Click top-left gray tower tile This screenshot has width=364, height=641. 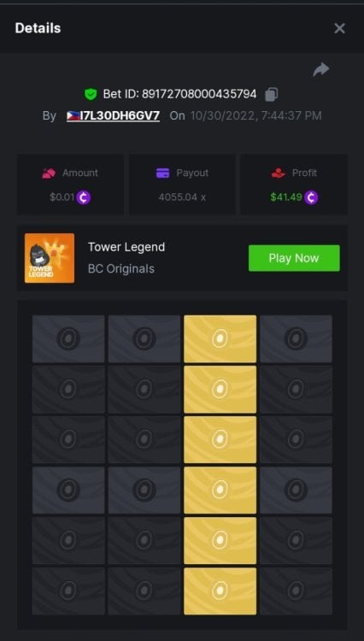[68, 338]
